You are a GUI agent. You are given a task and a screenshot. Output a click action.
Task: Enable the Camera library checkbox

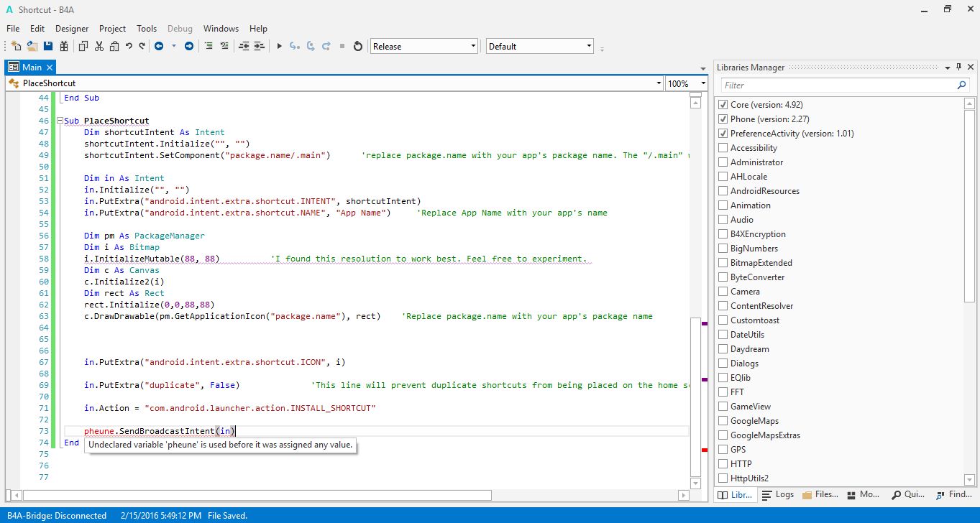tap(723, 292)
